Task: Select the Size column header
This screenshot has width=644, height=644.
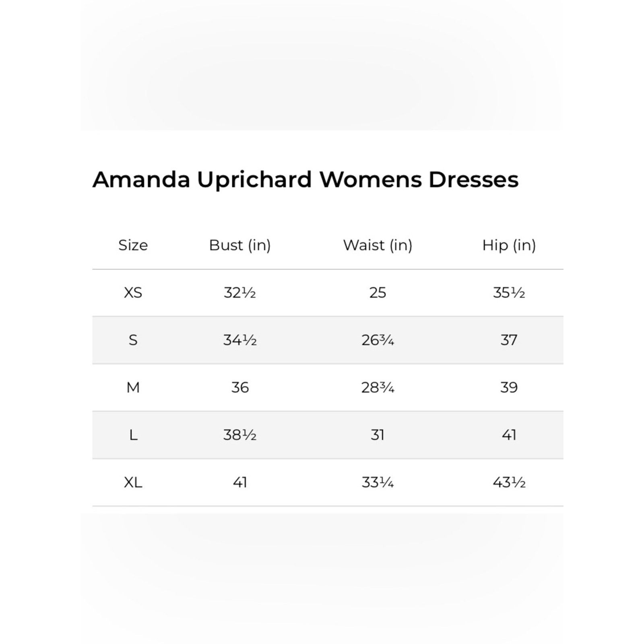Action: pos(133,245)
